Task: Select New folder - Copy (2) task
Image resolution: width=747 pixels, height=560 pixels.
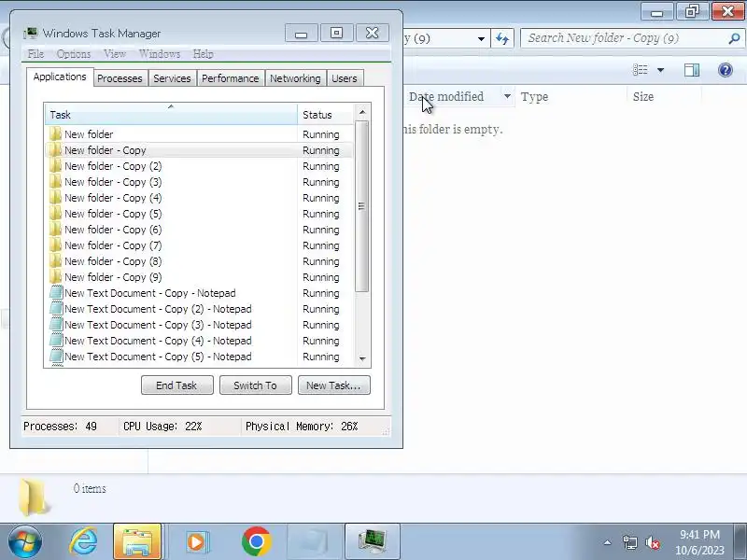Action: (199, 166)
